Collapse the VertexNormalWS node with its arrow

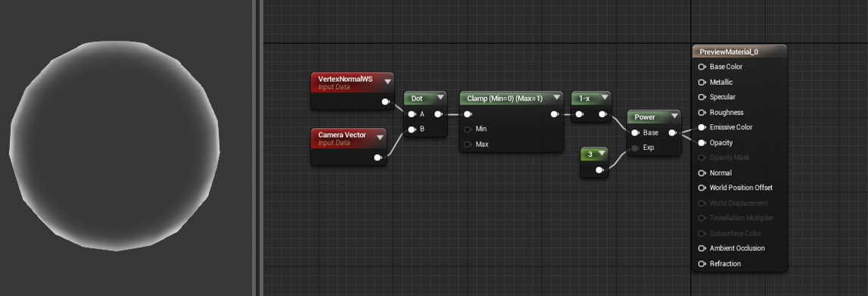(387, 82)
